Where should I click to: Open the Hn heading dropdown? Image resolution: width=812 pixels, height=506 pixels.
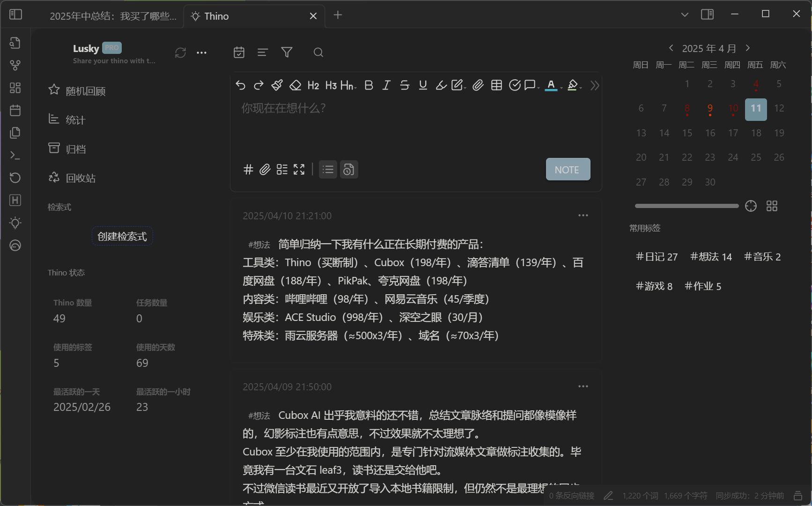point(348,85)
